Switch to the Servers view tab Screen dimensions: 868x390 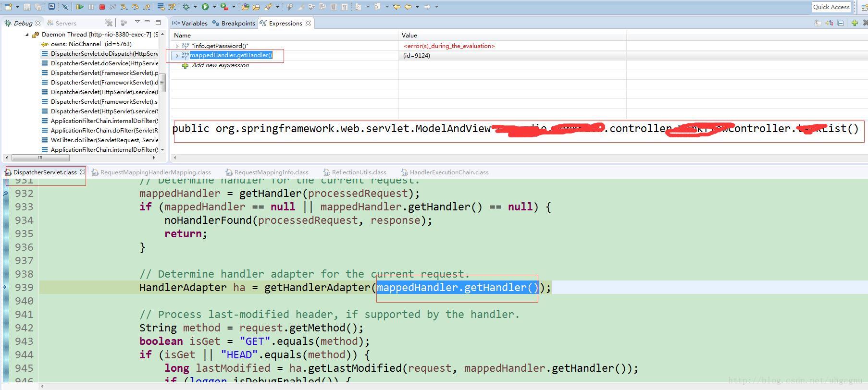coord(62,23)
